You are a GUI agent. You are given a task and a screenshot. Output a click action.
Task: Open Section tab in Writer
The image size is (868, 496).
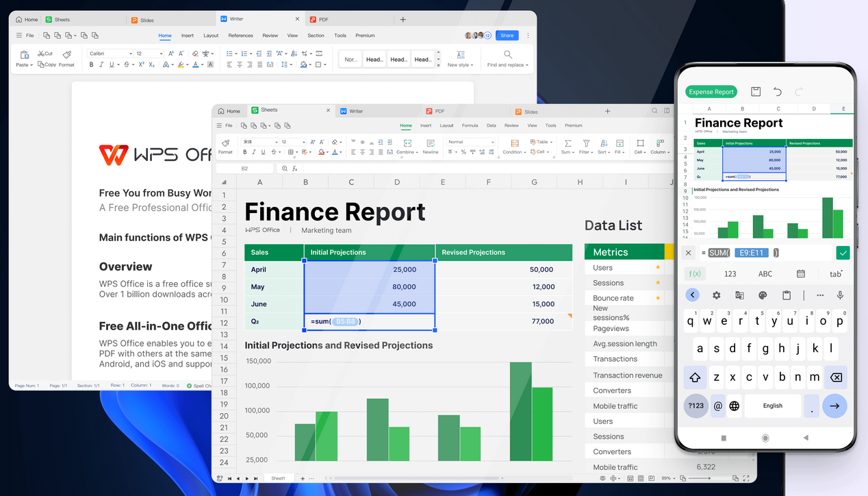point(316,36)
